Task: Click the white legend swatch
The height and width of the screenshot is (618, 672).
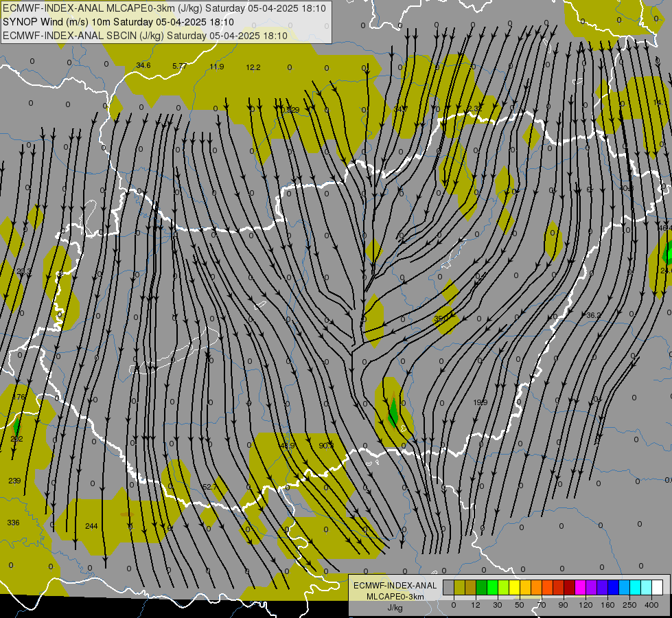Action: pyautogui.click(x=658, y=587)
